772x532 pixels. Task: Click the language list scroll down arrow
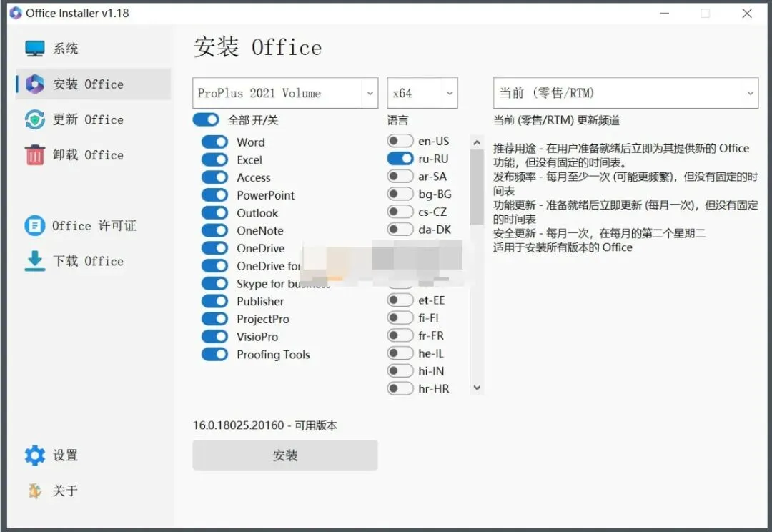coord(477,388)
